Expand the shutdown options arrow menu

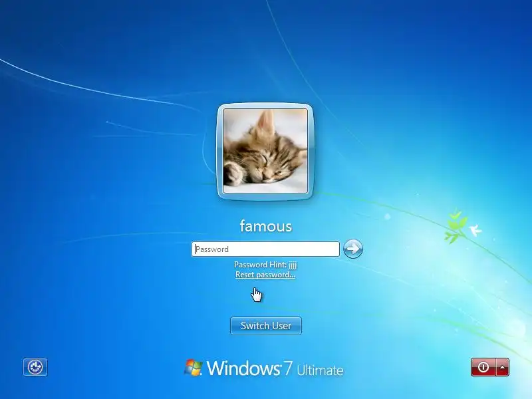click(503, 367)
